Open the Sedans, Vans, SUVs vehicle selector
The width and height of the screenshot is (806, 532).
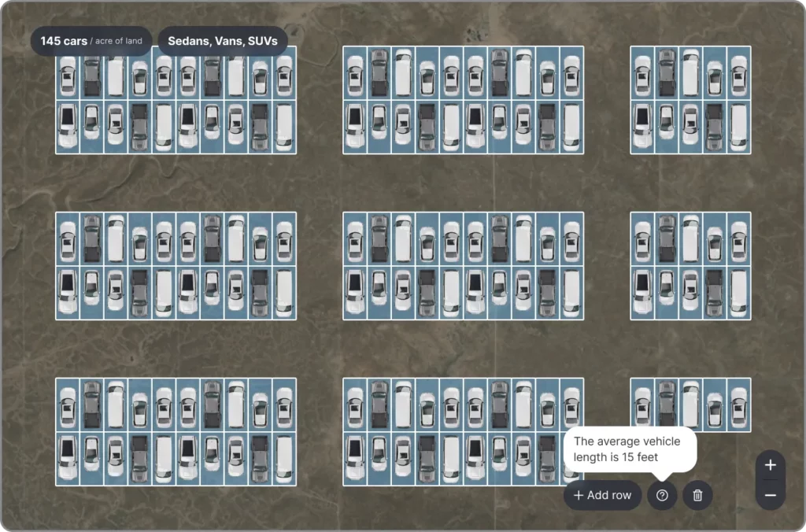tap(223, 40)
